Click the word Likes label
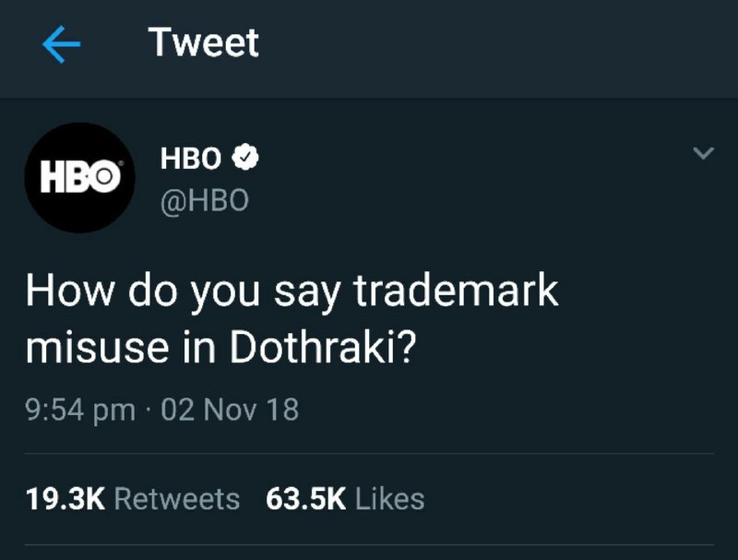The width and height of the screenshot is (738, 560). tap(389, 499)
